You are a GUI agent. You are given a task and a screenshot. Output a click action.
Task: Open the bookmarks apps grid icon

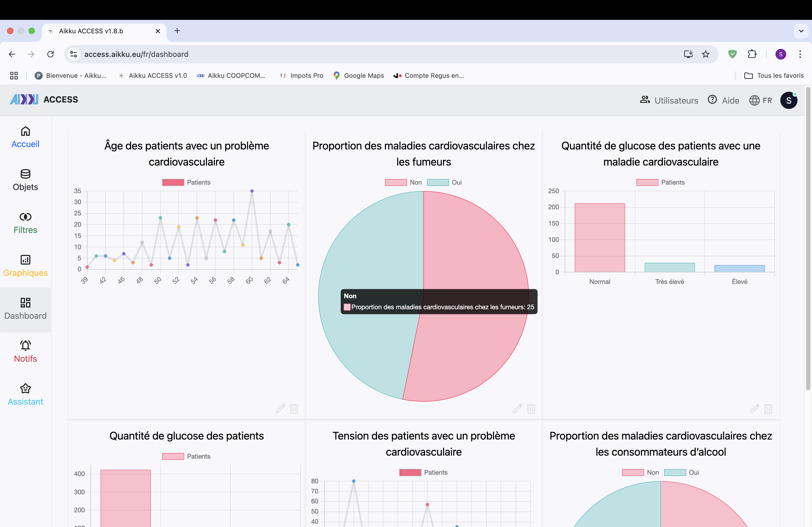[x=14, y=76]
